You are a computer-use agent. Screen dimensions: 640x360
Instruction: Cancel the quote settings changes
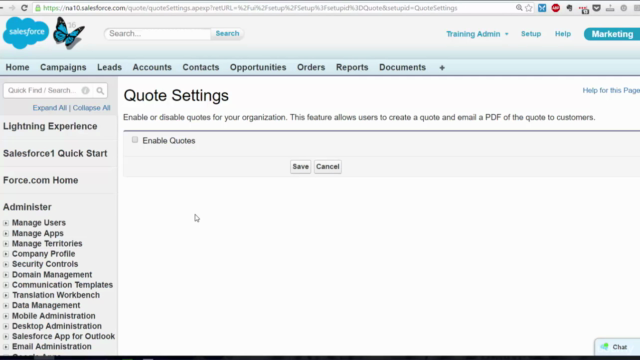click(x=328, y=167)
